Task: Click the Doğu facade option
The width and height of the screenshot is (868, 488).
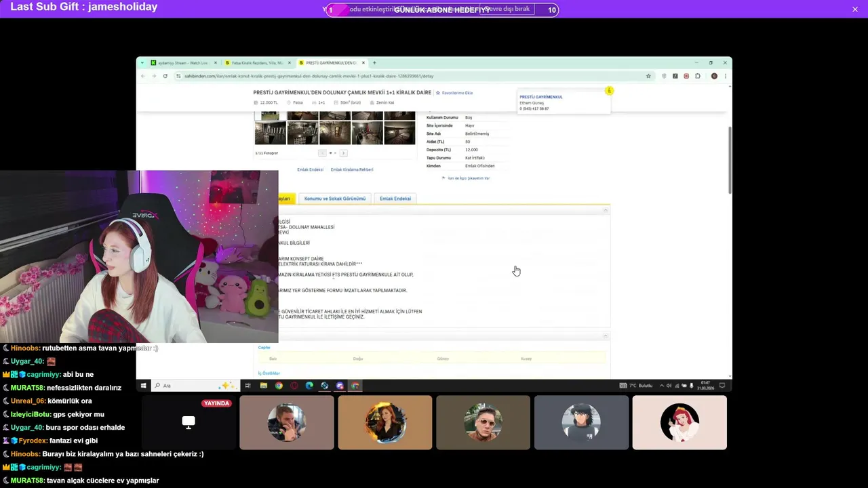Action: (358, 359)
